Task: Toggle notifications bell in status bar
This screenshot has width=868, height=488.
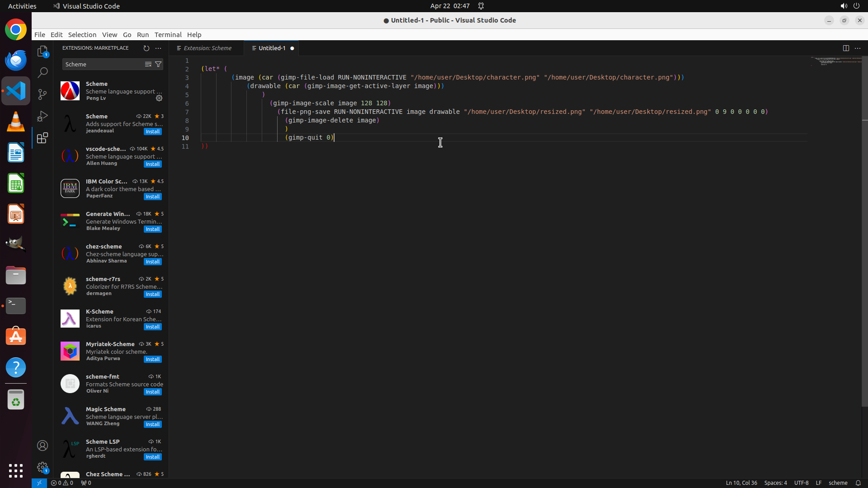Action: pyautogui.click(x=858, y=483)
